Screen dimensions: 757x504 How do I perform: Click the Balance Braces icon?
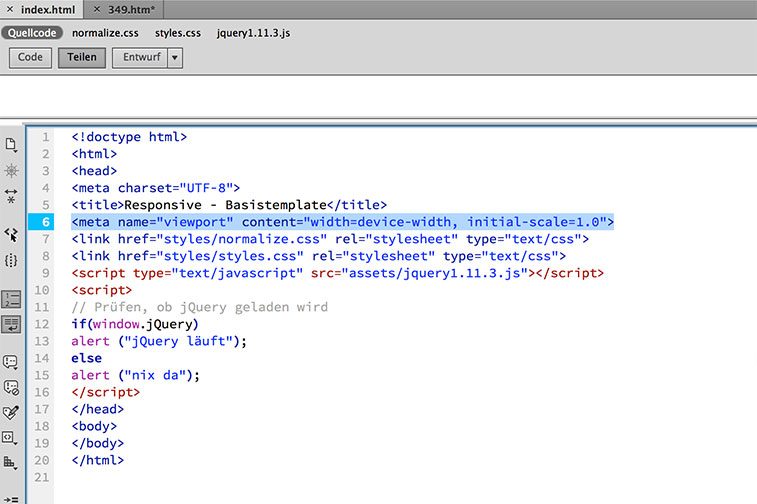pyautogui.click(x=11, y=260)
